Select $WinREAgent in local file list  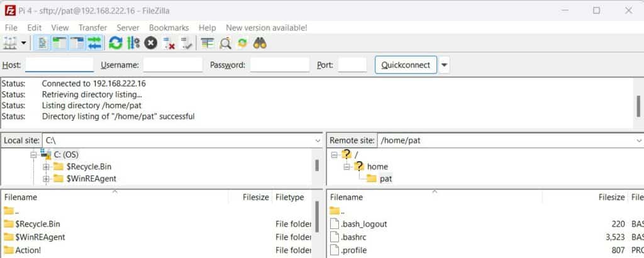[40, 237]
